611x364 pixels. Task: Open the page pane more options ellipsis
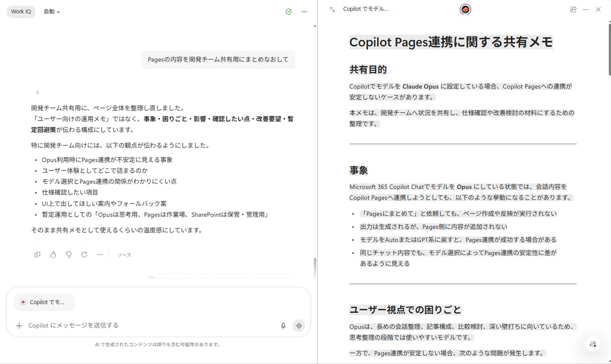[x=586, y=9]
